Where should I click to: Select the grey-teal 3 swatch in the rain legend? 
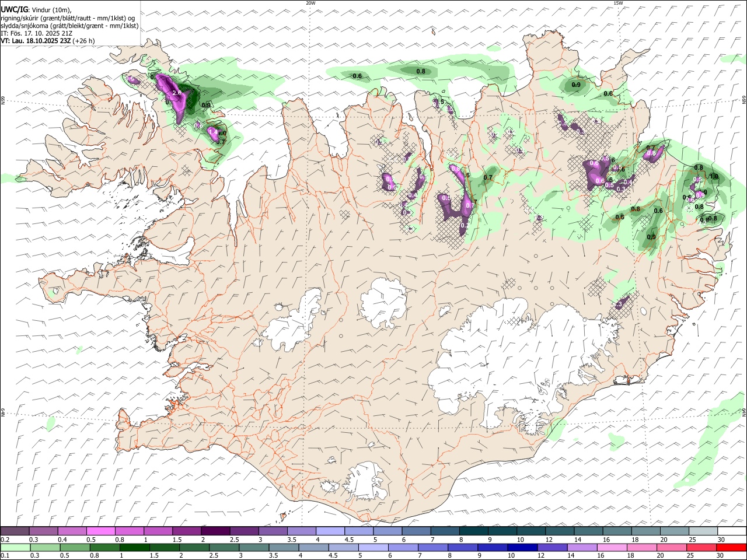coord(254,547)
